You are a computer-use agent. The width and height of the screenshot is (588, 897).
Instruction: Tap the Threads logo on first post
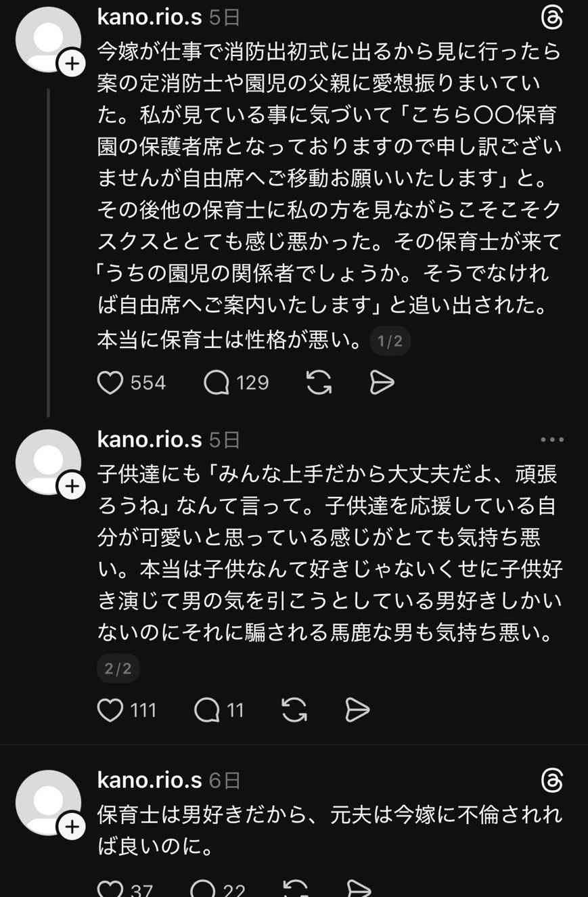point(552,18)
